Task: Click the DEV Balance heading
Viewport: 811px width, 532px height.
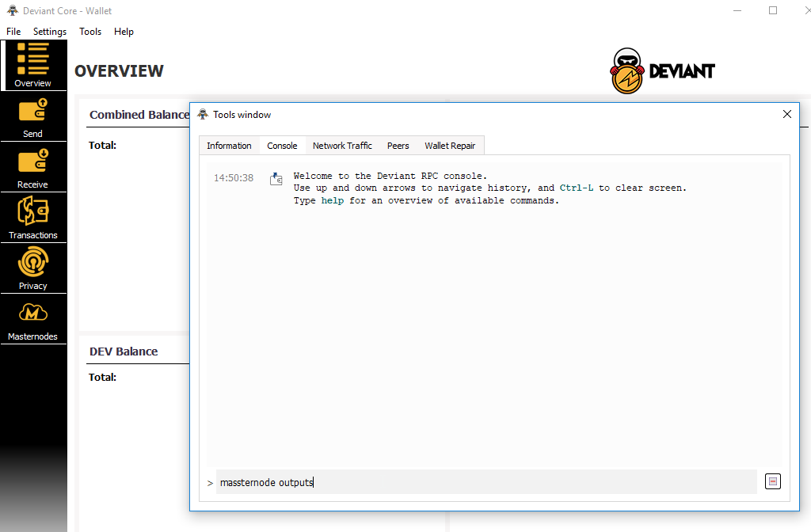Action: click(124, 351)
